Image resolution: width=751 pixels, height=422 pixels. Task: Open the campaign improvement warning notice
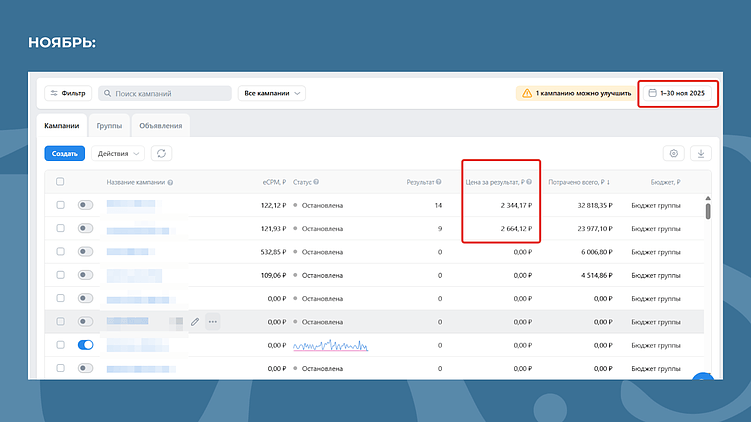coord(576,93)
